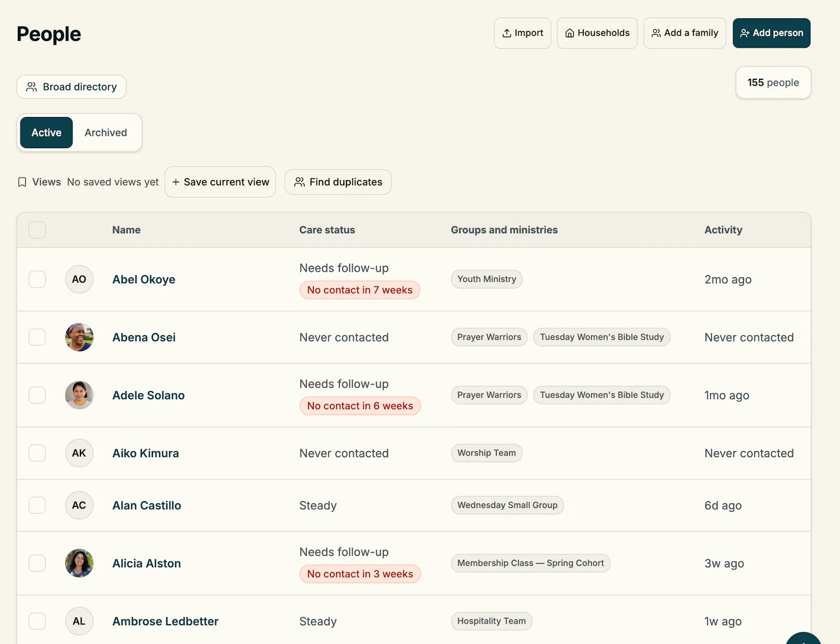Open Ambrose Ledbetter's profile
Image resolution: width=840 pixels, height=644 pixels.
(165, 621)
